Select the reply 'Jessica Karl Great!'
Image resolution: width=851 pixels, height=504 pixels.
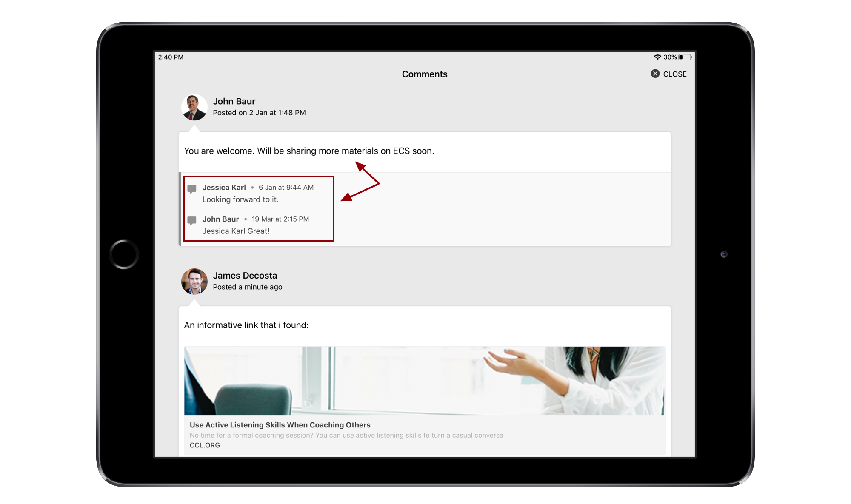point(236,231)
